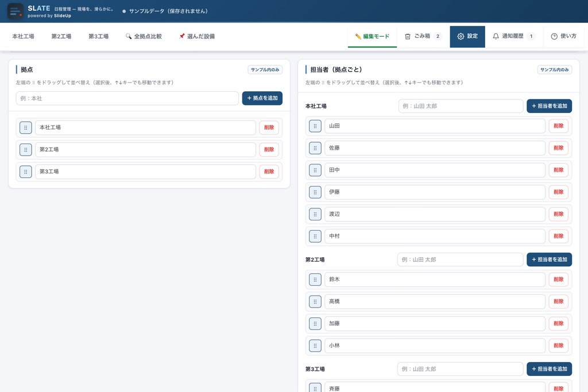The height and width of the screenshot is (392, 588).
Task: Click drag handle beside 加藤
Action: click(315, 324)
